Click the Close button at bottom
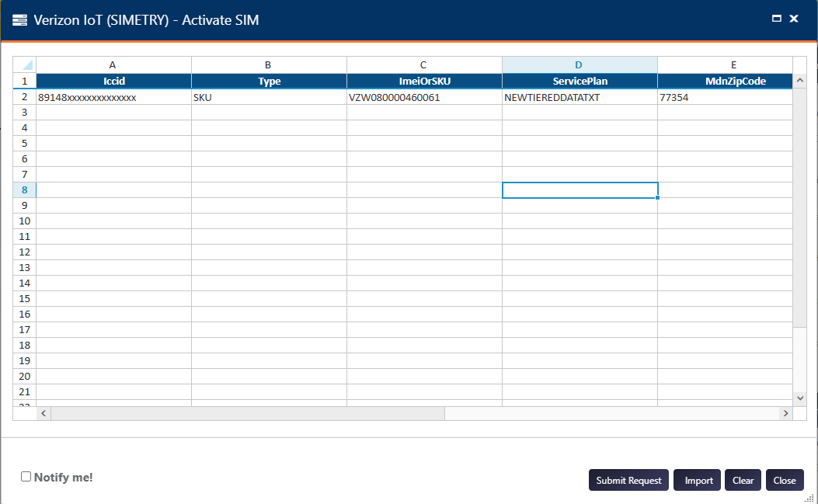 coord(785,481)
